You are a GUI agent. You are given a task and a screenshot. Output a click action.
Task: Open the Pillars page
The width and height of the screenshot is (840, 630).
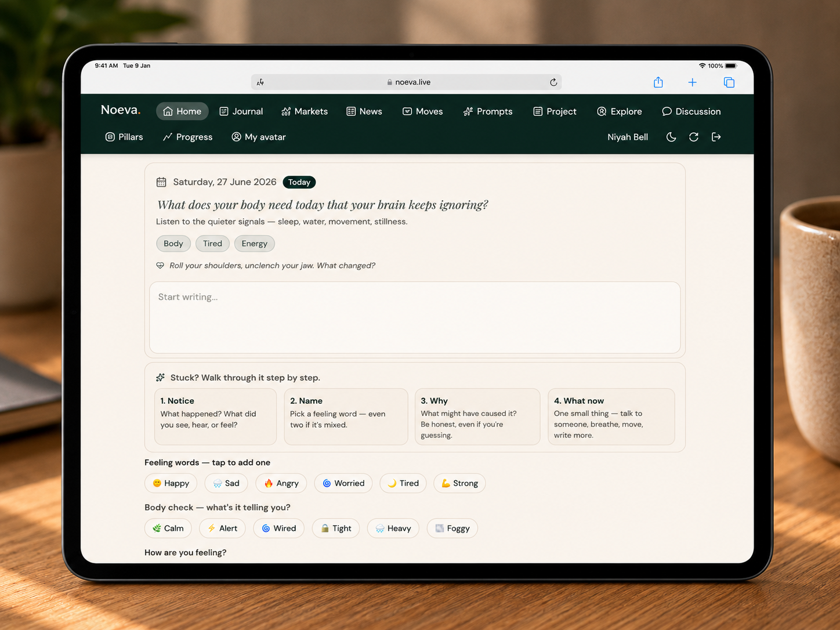(124, 137)
